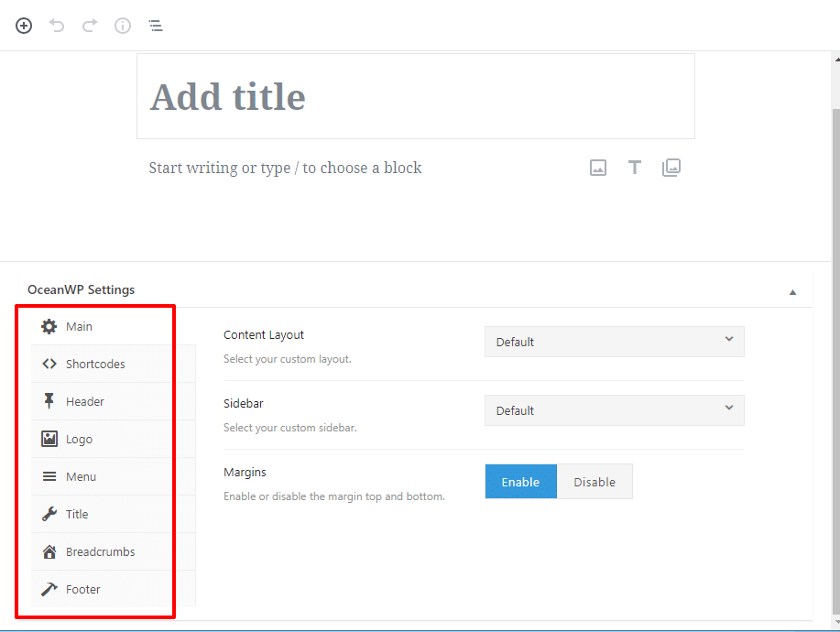This screenshot has height=632, width=840.
Task: Undo the last change
Action: (x=56, y=25)
